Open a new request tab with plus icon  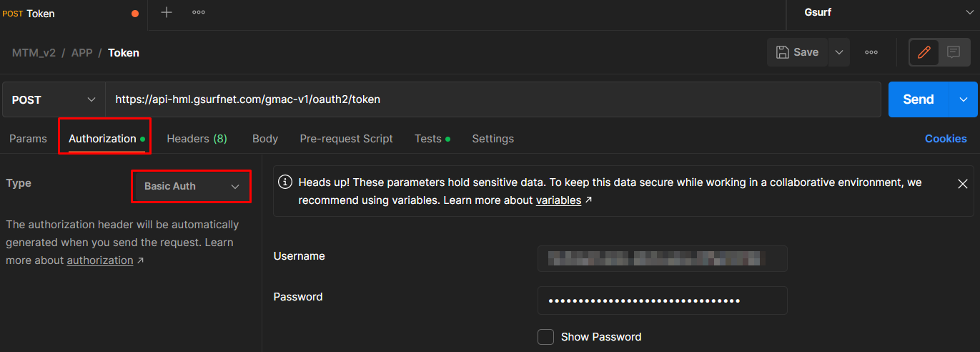167,12
